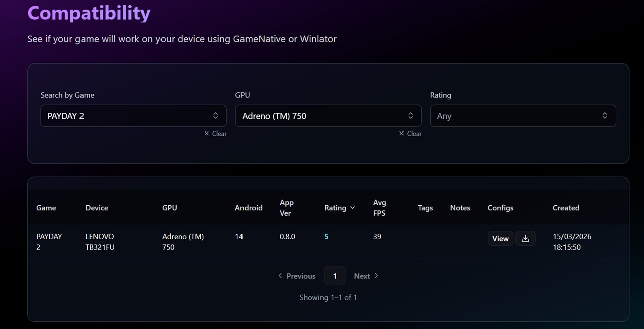
Task: Open the GPU filter dropdown
Action: [328, 116]
